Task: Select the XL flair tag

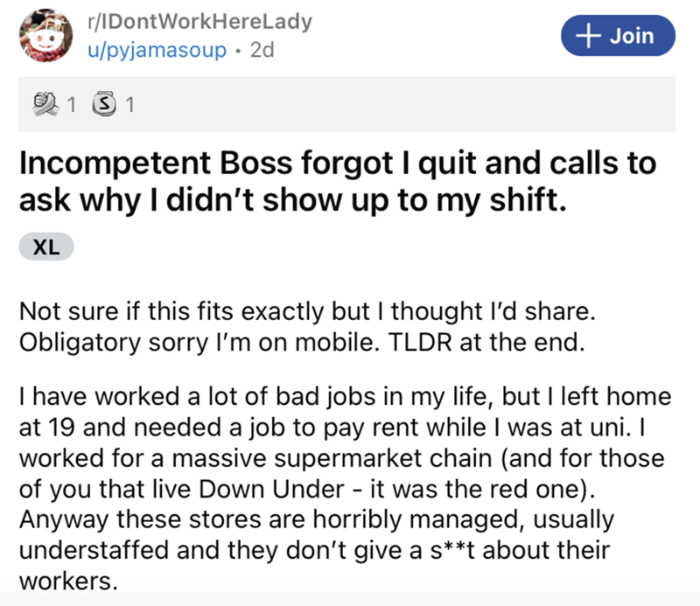Action: pos(46,247)
